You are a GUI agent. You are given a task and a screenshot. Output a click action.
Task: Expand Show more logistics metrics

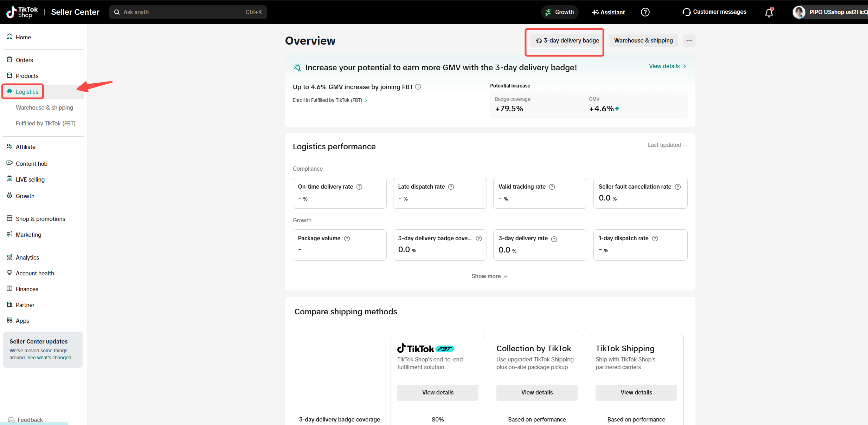tap(490, 276)
